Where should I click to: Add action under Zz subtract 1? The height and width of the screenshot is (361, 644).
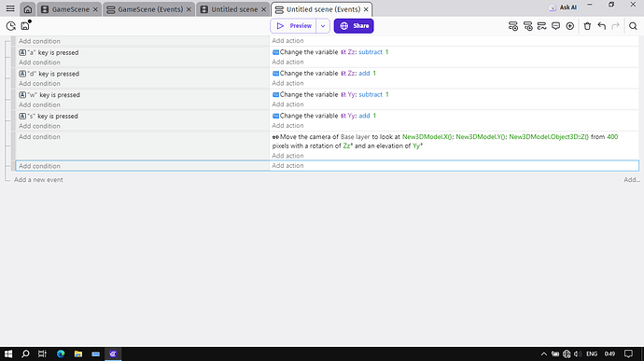(287, 62)
